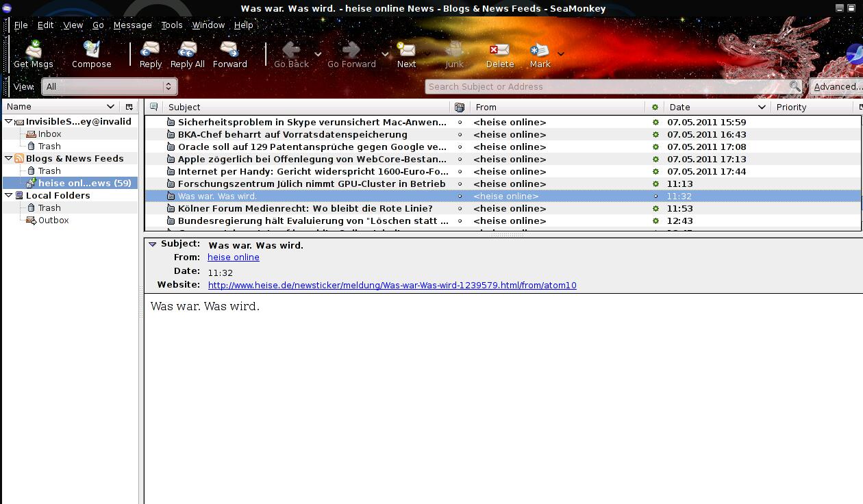The width and height of the screenshot is (863, 504).
Task: Click the Go Forward arrow icon
Action: point(351,49)
